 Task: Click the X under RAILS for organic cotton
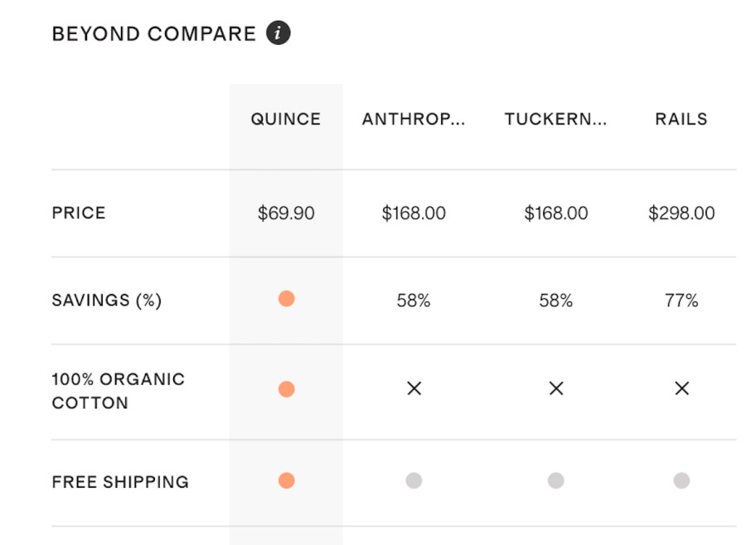(x=681, y=388)
